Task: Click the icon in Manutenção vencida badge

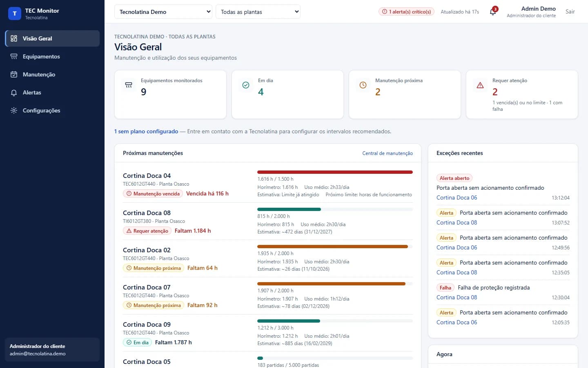Action: click(129, 194)
